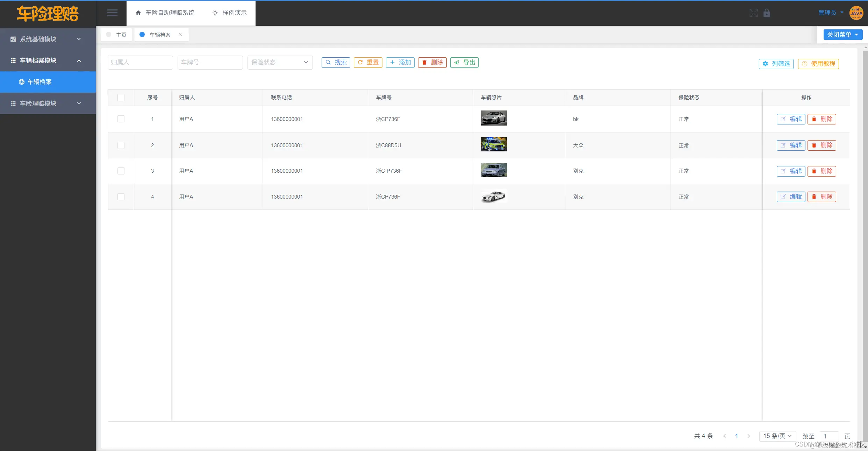
Task: Click the 浙C88D5U police car thumbnail
Action: [x=494, y=144]
